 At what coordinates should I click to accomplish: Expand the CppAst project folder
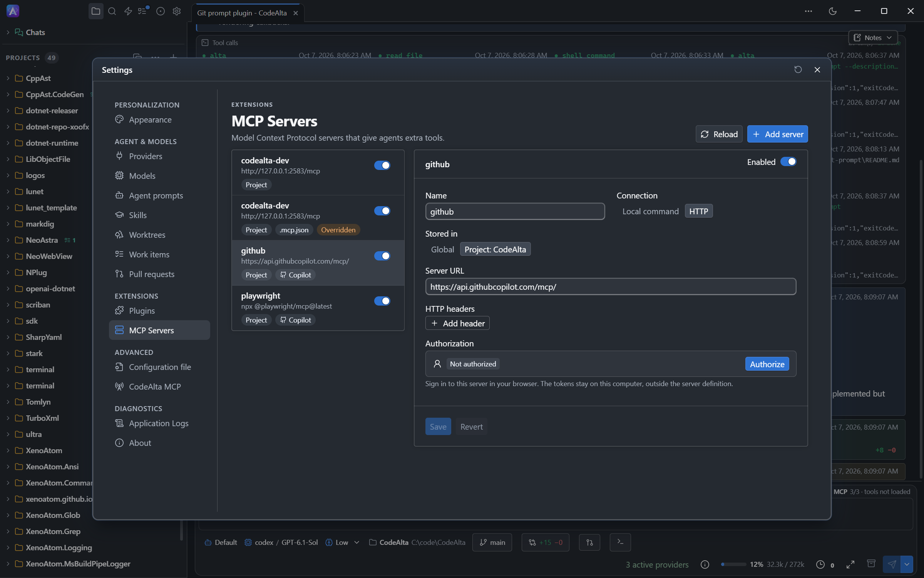(8, 78)
